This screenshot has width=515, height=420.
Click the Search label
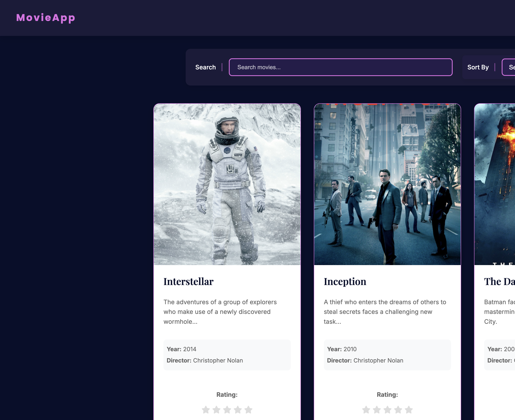point(205,67)
